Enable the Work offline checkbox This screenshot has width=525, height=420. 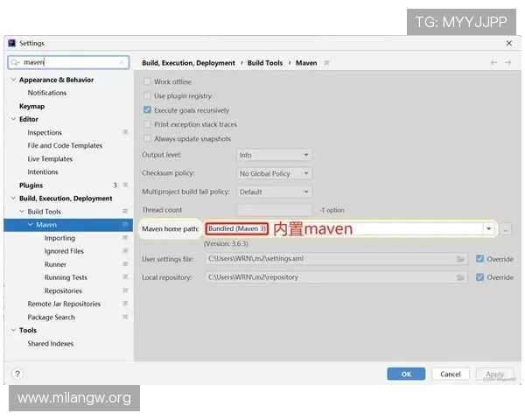point(147,81)
